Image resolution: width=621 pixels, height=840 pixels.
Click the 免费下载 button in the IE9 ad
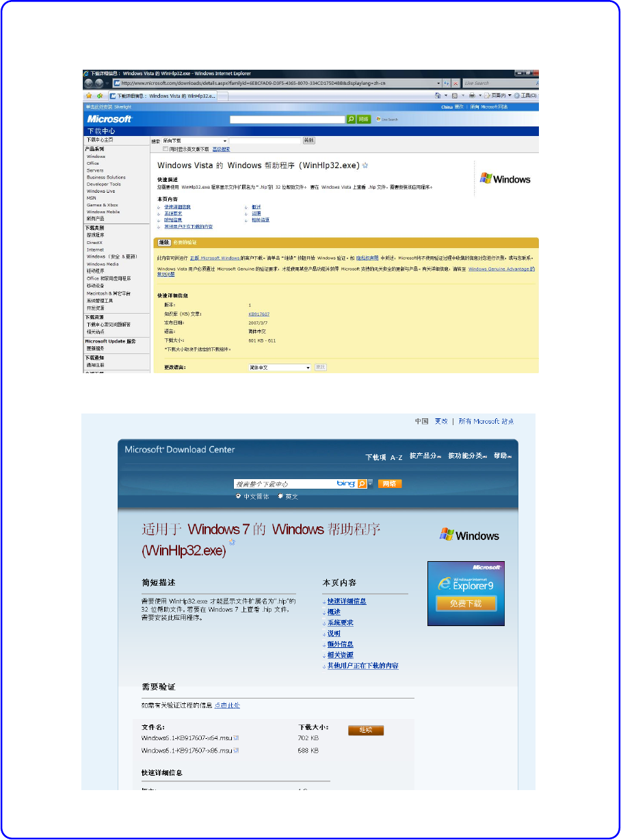point(466,604)
